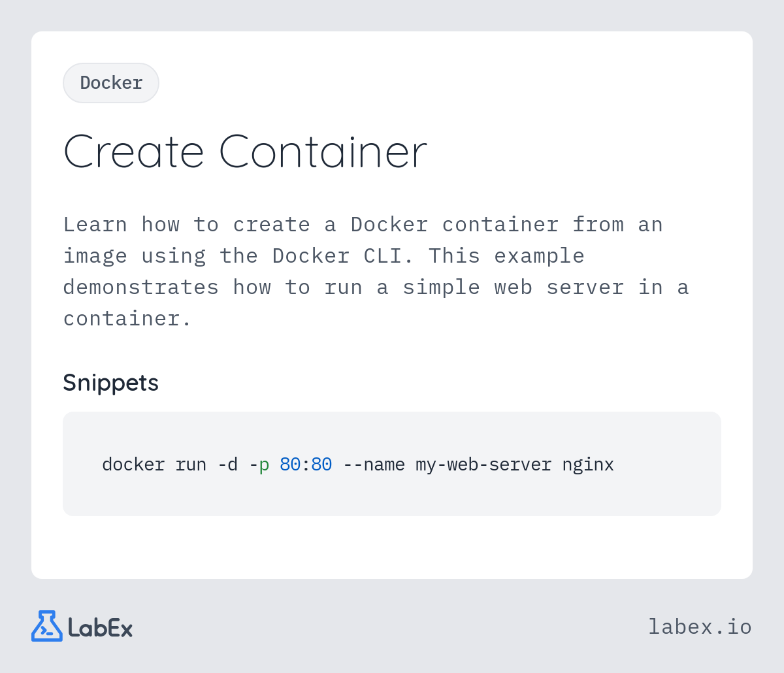Image resolution: width=784 pixels, height=673 pixels.
Task: Click the docker run code snippet box
Action: [392, 464]
